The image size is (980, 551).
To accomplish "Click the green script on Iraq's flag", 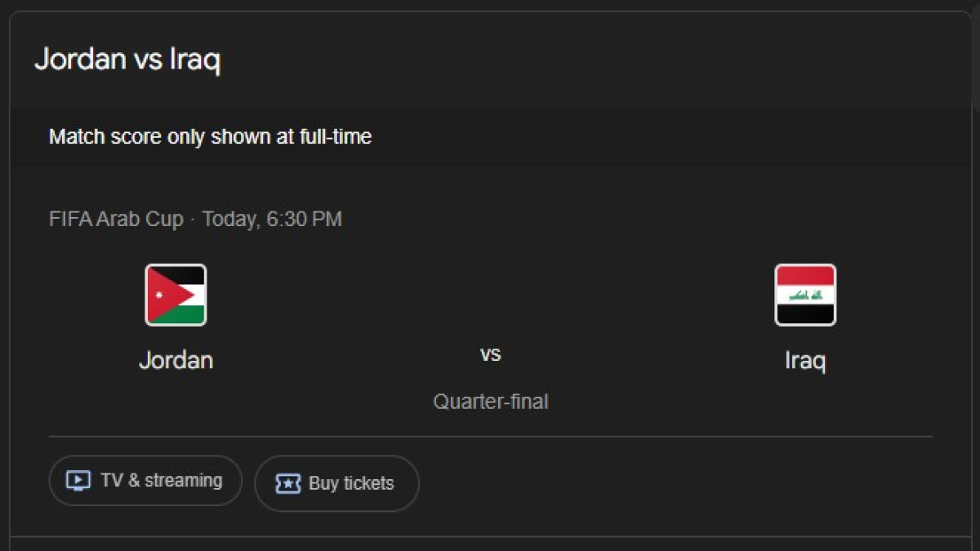I will [804, 295].
